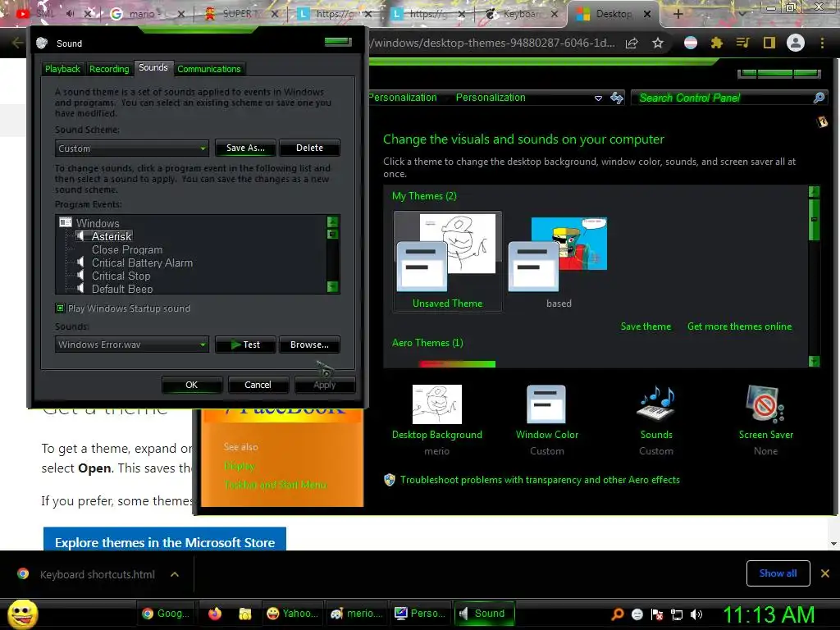840x630 pixels.
Task: Open the Communications tab
Action: tap(209, 69)
